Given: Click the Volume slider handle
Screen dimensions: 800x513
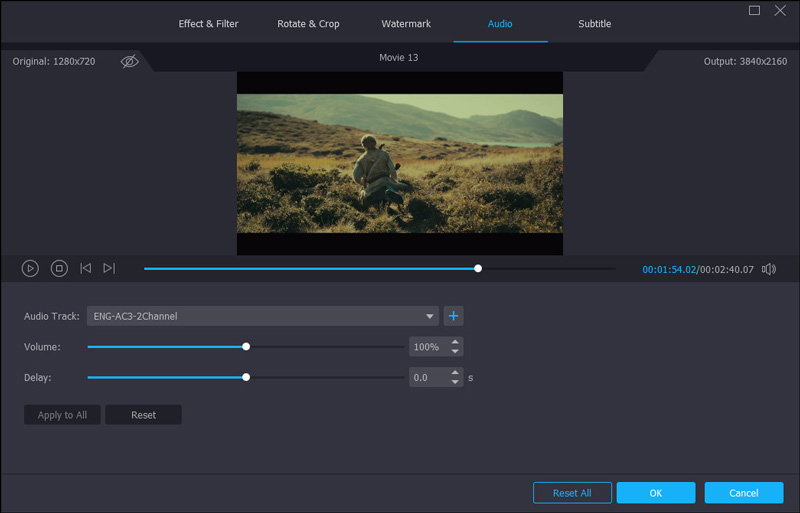Looking at the screenshot, I should point(246,347).
